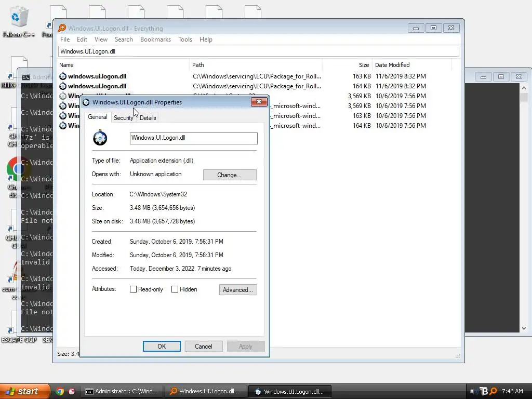Click path of 164 KB servicing LCU row
Image resolution: width=532 pixels, height=399 pixels.
[x=257, y=86]
